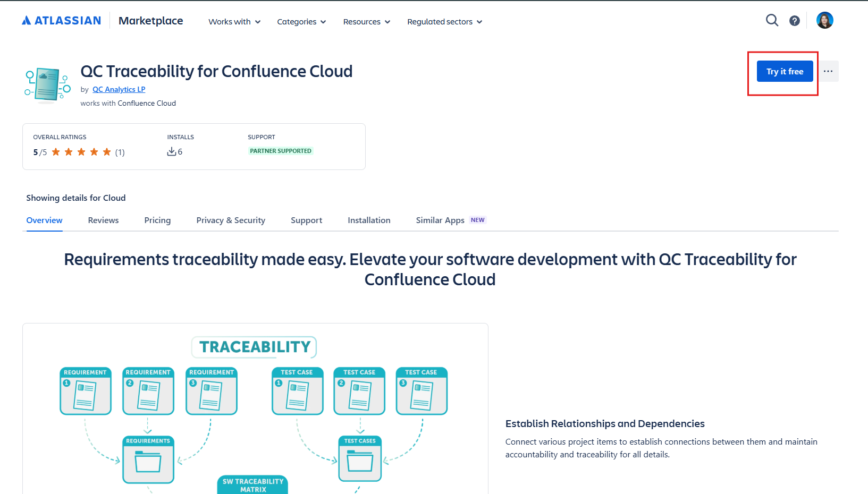This screenshot has width=868, height=494.
Task: Click the Try it free button
Action: point(785,71)
